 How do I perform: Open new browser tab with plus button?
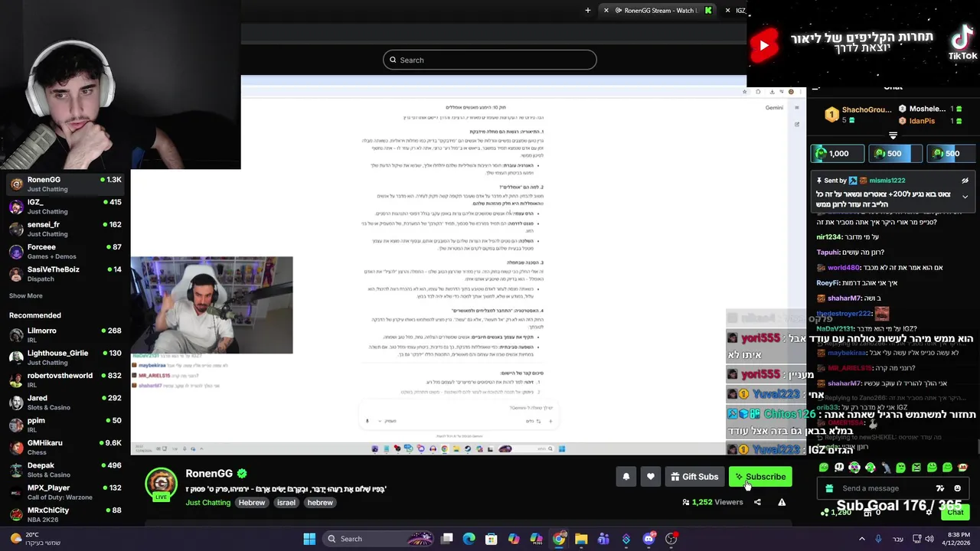588,11
